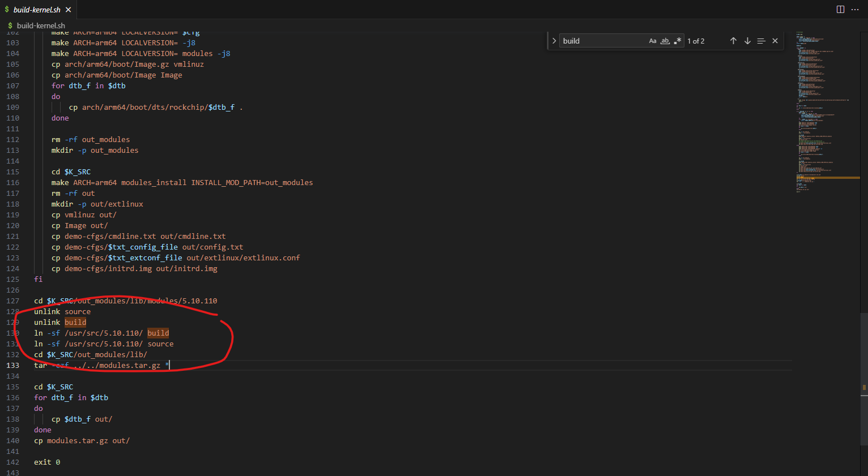Click "tar -czf ../../modules.tar.gz *" line

[x=101, y=365]
